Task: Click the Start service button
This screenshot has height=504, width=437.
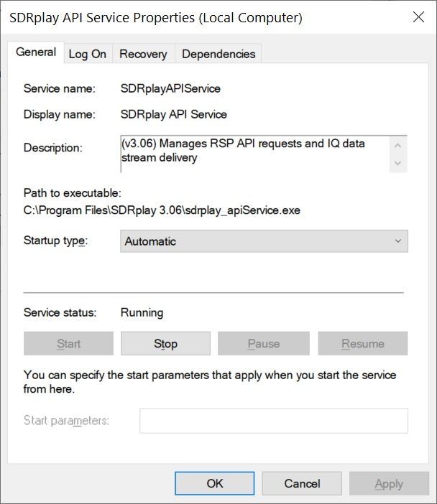Action: 68,344
